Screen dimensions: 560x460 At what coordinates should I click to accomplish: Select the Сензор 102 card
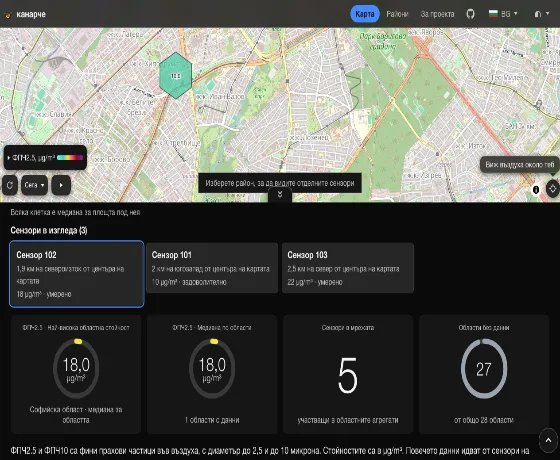tap(77, 274)
